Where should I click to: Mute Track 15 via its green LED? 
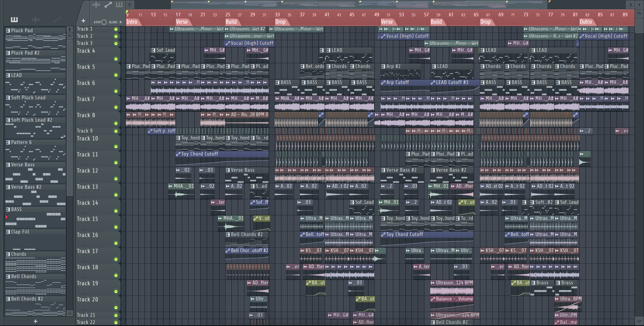click(116, 227)
